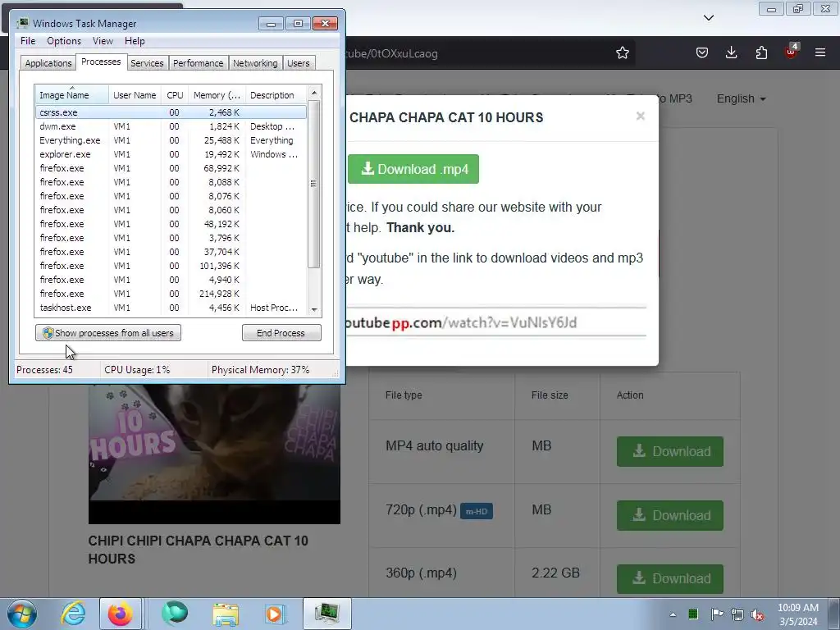Click process list scrollbar thumb
Screen dimensions: 840x630
314,184
